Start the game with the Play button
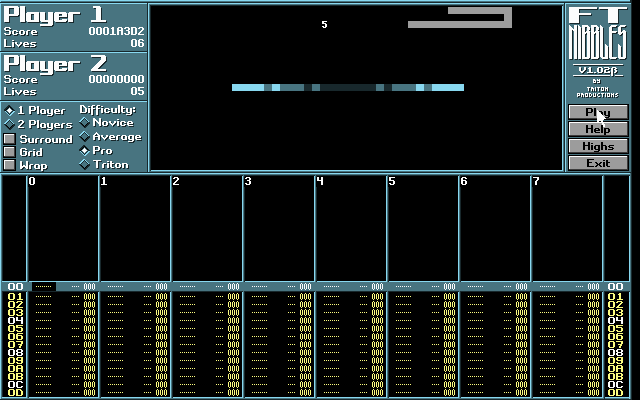The height and width of the screenshot is (400, 640). [598, 113]
